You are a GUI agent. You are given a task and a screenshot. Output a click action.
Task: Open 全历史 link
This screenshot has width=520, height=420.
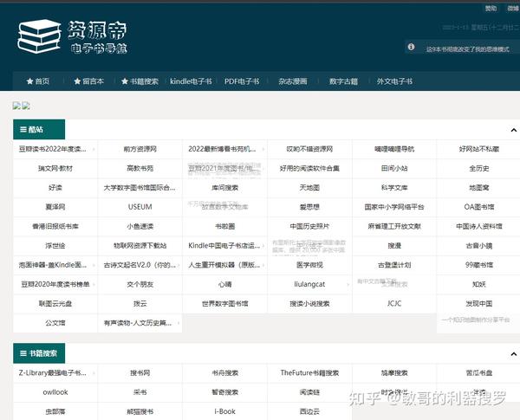click(x=479, y=168)
